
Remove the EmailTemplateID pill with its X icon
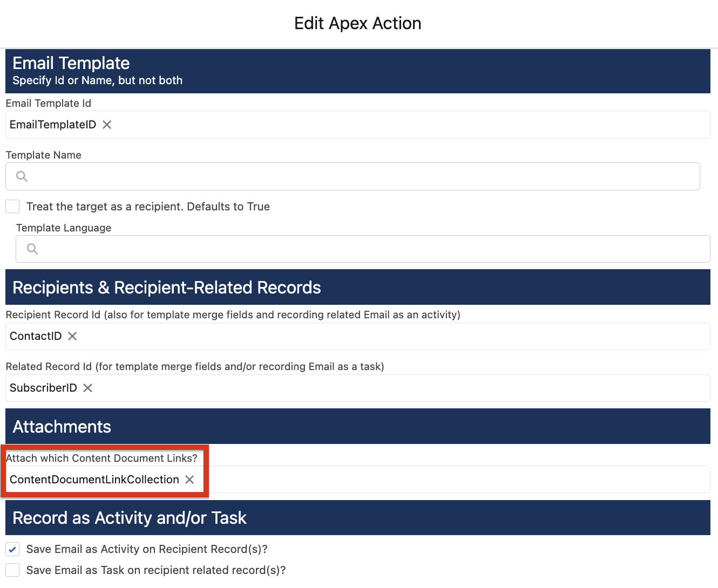(106, 125)
